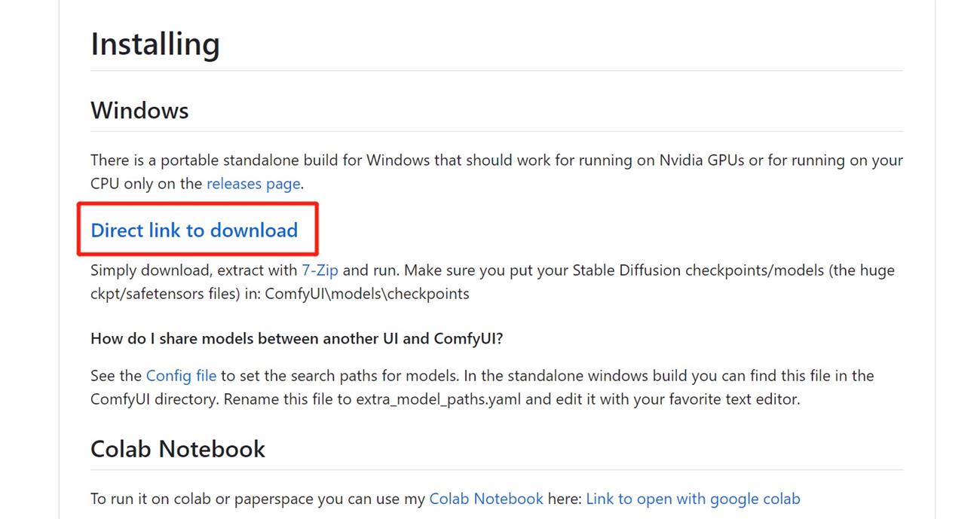Open the 7-Zip link
The height and width of the screenshot is (519, 980).
(320, 270)
